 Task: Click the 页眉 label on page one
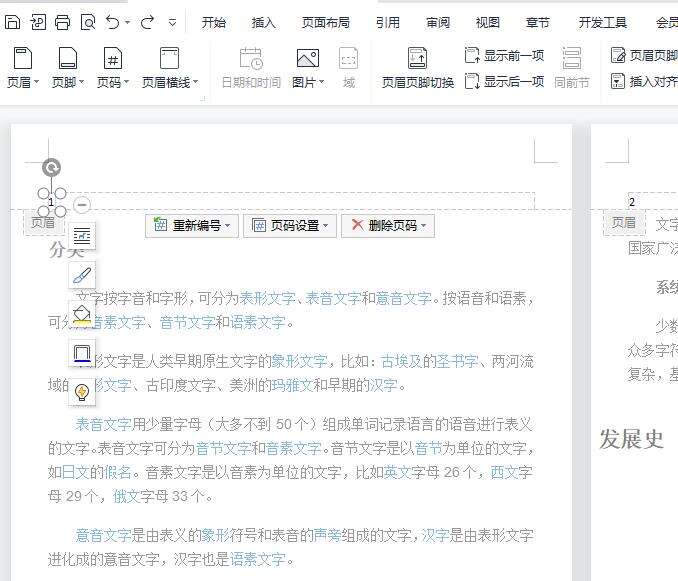click(x=43, y=222)
